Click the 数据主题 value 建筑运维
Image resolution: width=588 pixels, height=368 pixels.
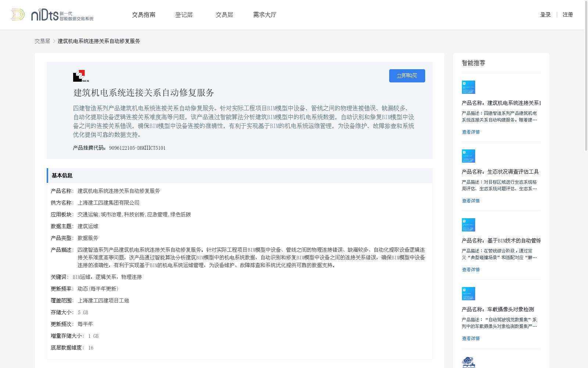pos(88,226)
